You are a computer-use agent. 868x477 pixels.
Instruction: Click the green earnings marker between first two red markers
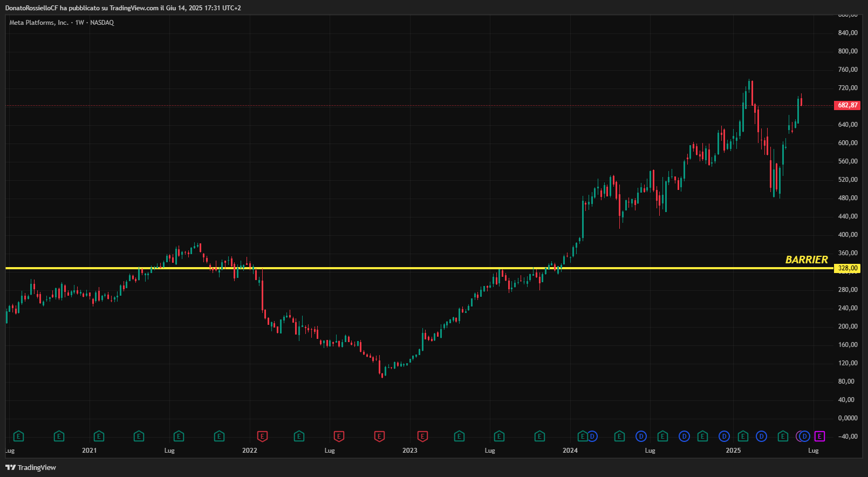tap(299, 436)
